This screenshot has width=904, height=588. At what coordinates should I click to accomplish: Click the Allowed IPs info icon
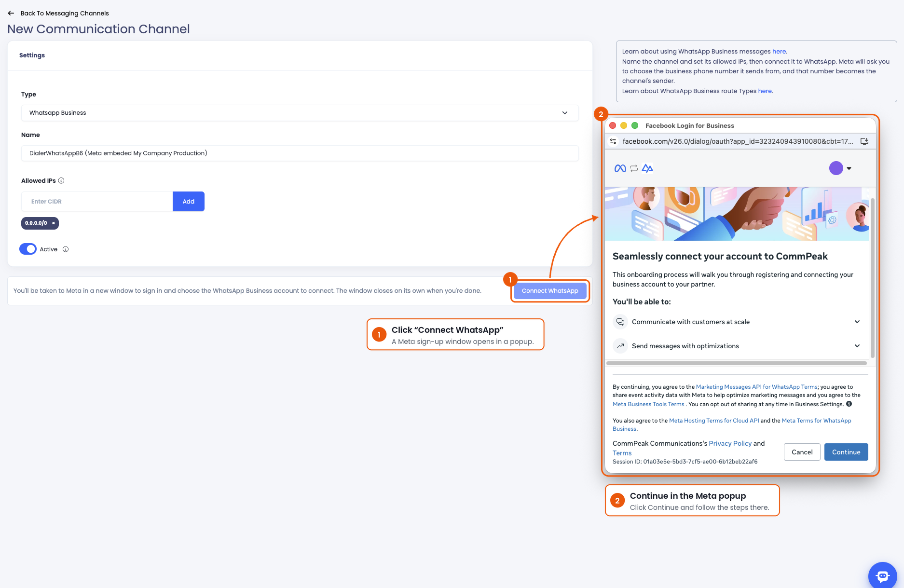click(x=61, y=181)
